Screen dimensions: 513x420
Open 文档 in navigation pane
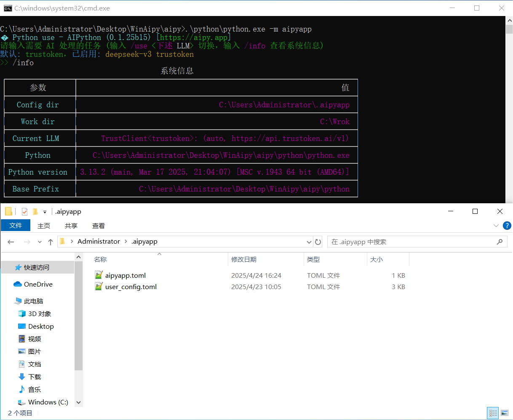click(x=35, y=364)
